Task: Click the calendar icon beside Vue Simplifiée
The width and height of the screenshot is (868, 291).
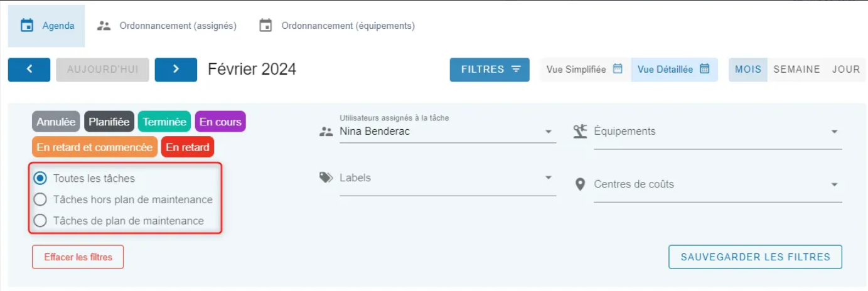Action: click(x=618, y=69)
